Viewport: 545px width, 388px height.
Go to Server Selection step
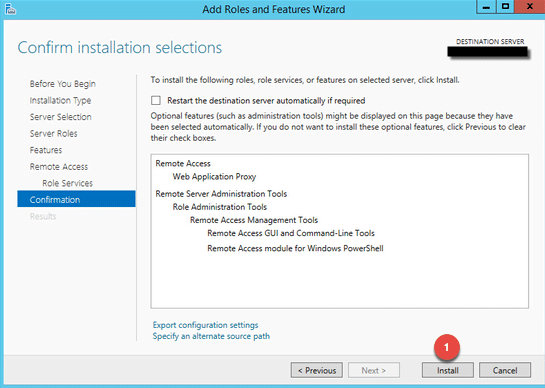coord(60,117)
